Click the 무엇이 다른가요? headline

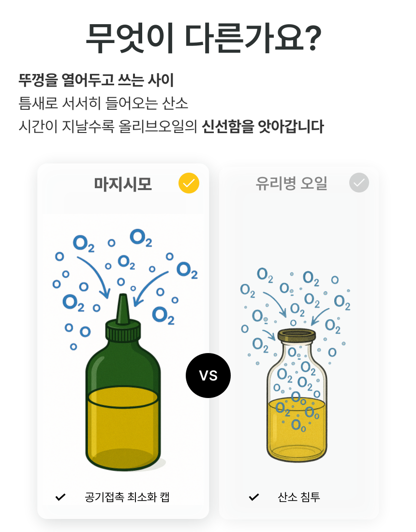pos(203,38)
